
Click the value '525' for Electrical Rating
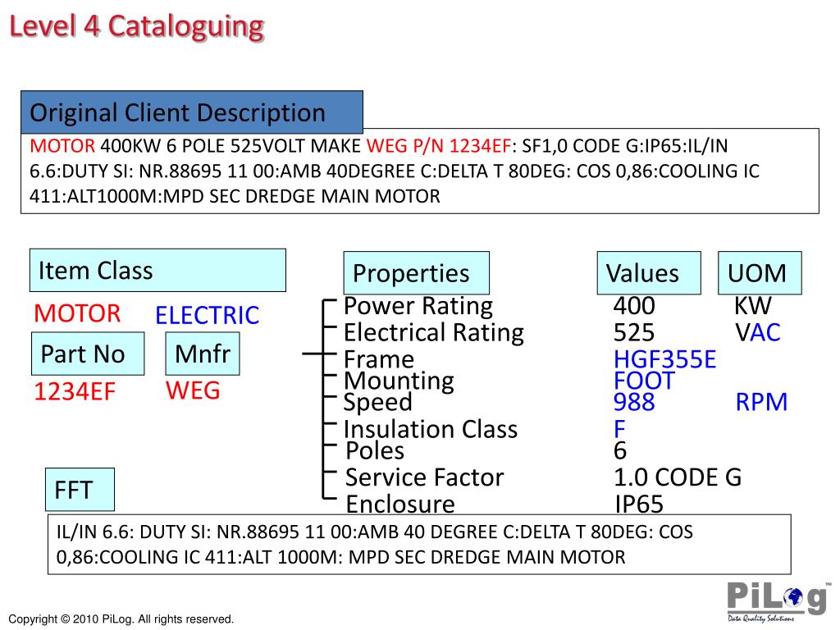point(634,332)
